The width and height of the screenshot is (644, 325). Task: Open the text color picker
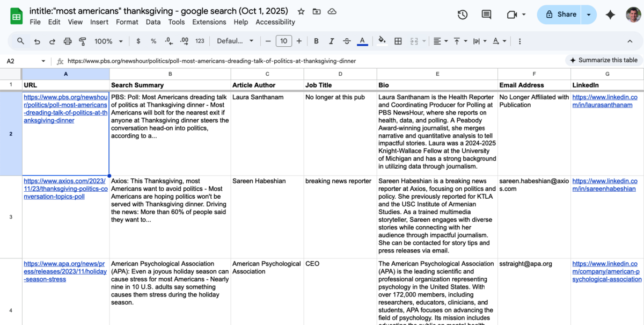(x=361, y=41)
